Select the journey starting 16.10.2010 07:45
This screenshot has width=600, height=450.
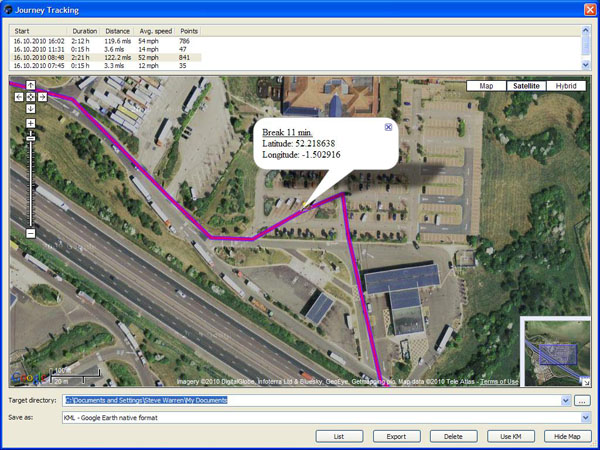point(106,66)
